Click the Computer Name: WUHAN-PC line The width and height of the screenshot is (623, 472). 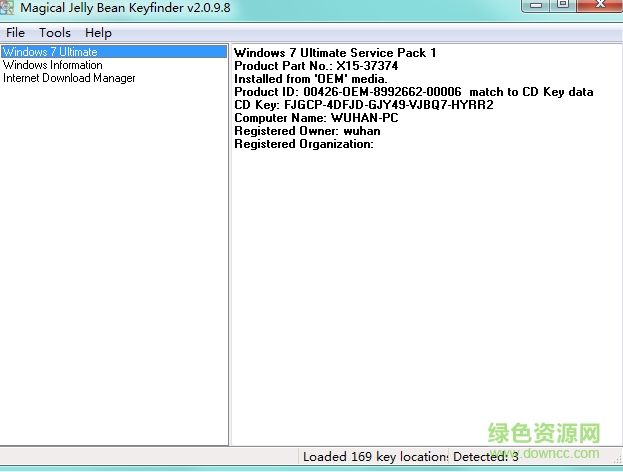point(316,118)
